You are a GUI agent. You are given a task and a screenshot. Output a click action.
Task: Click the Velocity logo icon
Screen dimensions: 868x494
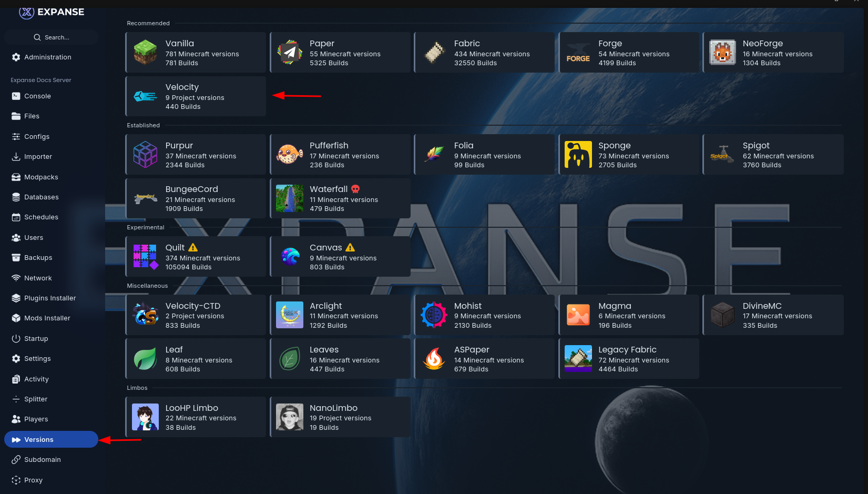tap(145, 96)
